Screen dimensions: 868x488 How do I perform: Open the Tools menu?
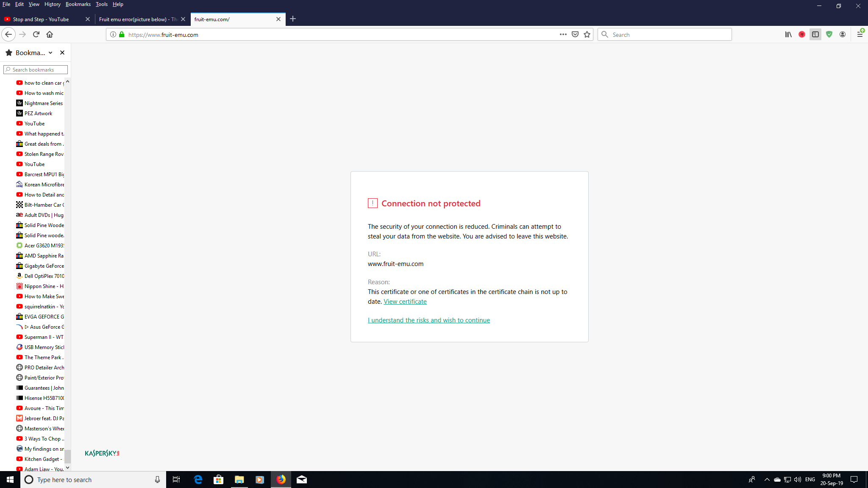click(101, 4)
